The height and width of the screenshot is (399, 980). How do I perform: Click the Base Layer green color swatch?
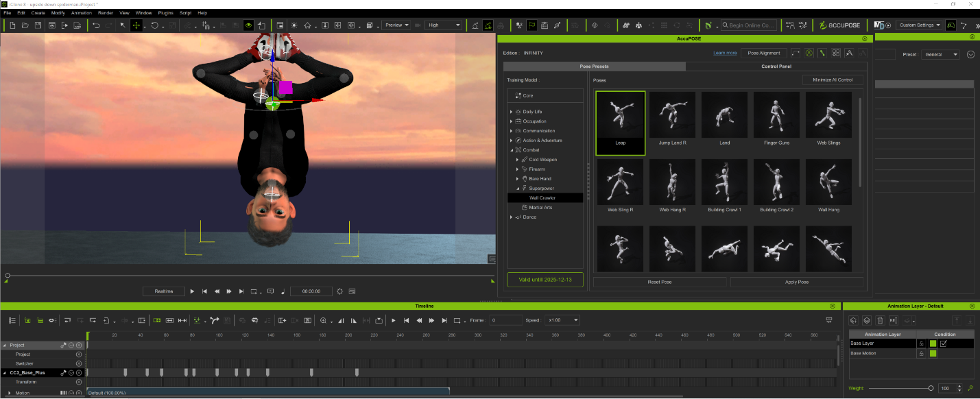933,343
